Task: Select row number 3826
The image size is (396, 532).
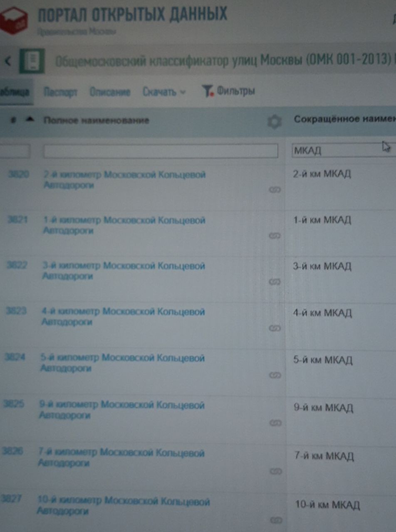Action: coord(12,451)
